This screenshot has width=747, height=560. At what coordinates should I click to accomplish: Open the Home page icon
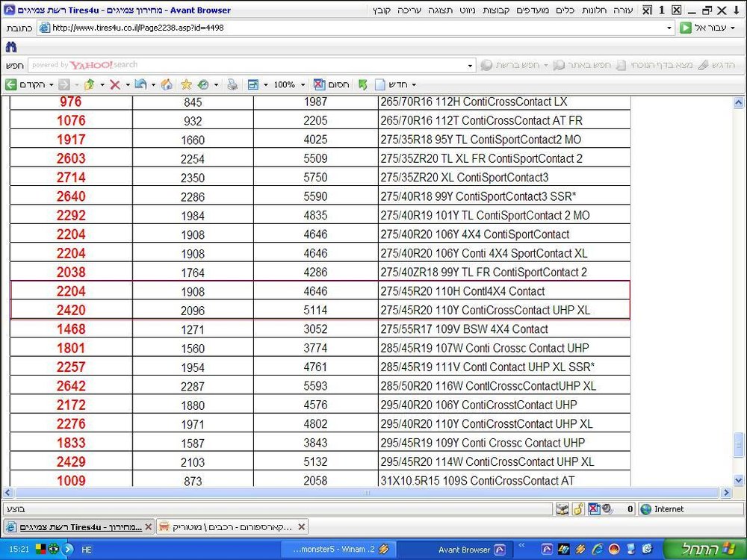click(167, 85)
